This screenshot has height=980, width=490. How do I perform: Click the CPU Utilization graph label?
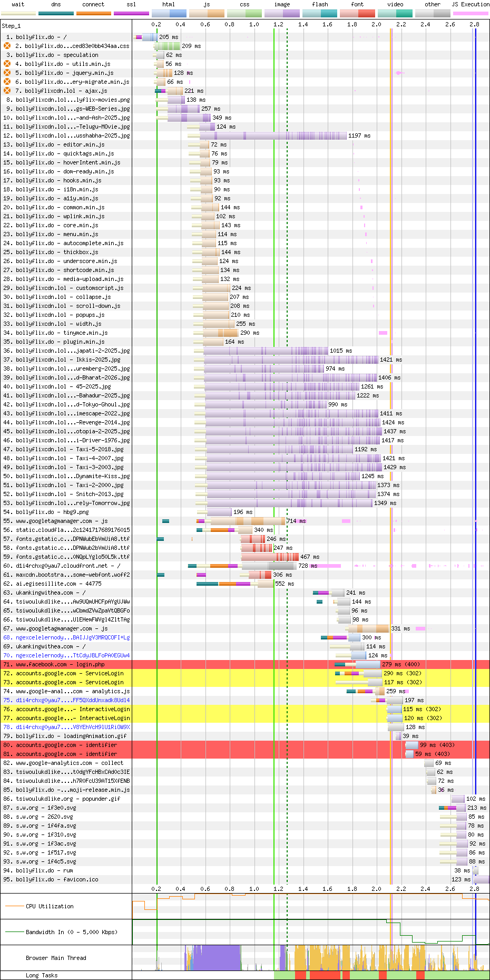50,906
